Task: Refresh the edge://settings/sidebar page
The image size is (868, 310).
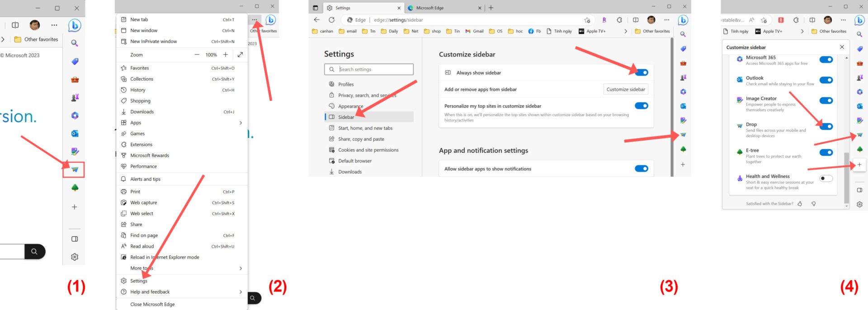Action: click(x=331, y=20)
